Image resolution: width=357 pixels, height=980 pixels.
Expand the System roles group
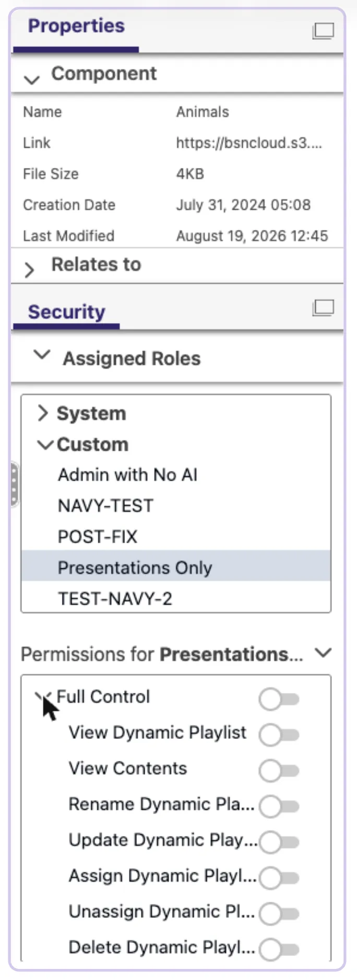[43, 413]
